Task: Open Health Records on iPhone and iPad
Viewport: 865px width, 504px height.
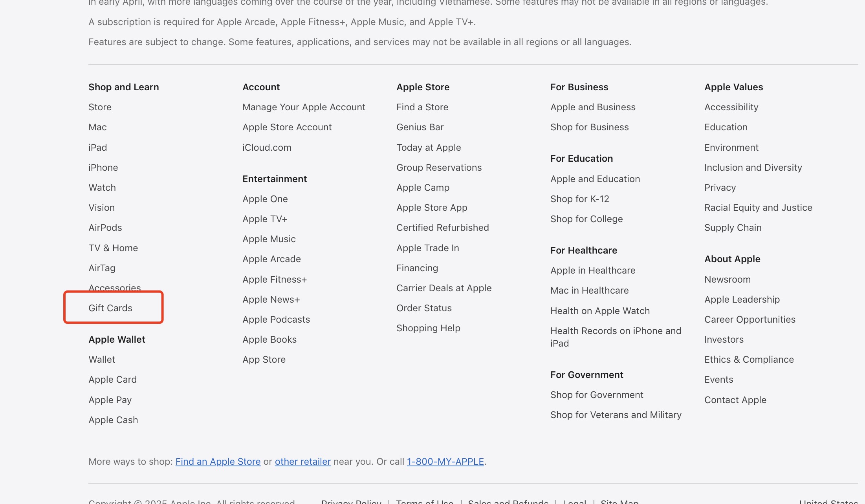Action: click(616, 337)
